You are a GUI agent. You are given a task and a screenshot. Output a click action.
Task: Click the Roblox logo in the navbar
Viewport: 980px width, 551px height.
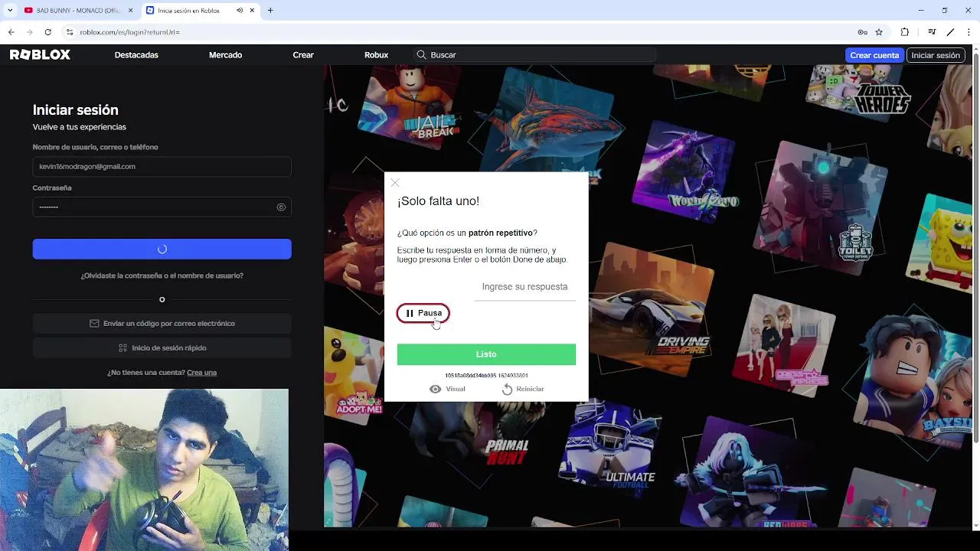pos(40,55)
